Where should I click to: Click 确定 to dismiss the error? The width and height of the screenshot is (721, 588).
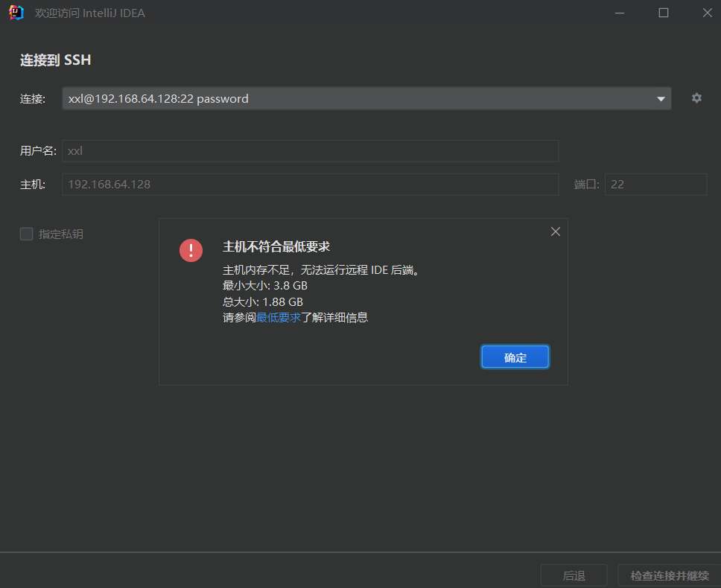[515, 357]
